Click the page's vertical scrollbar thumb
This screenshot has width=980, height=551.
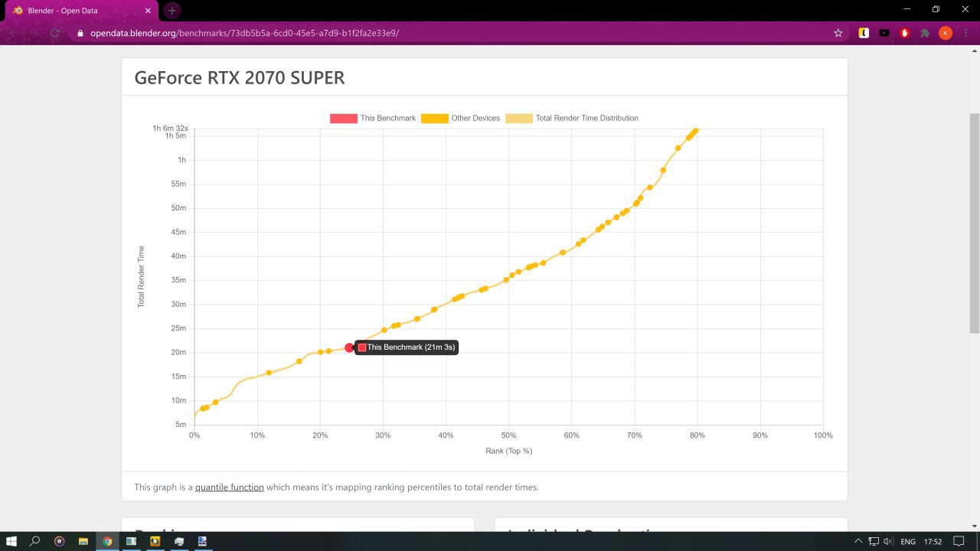(974, 223)
